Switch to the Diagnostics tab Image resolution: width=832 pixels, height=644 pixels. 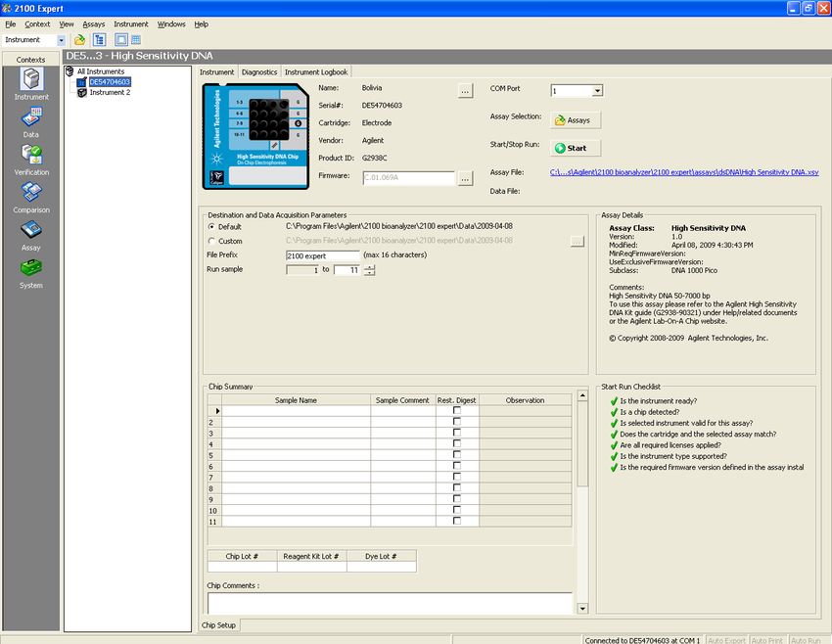(x=259, y=72)
